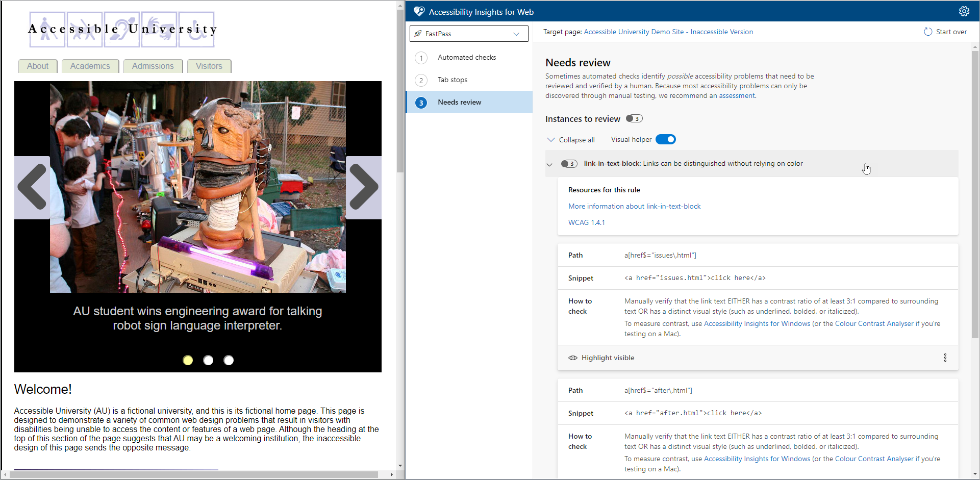Open the FastPass dropdown
980x480 pixels.
[x=469, y=34]
